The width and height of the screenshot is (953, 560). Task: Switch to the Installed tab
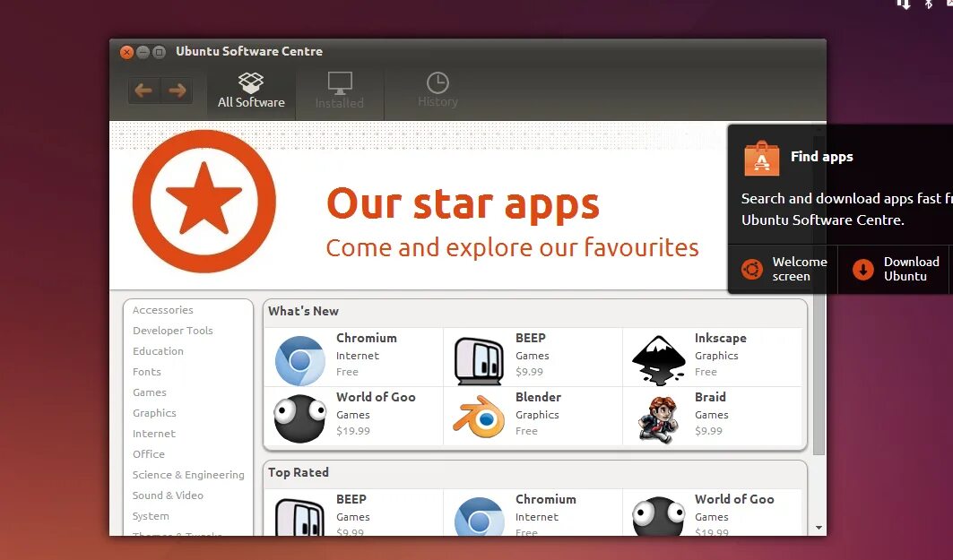(339, 90)
